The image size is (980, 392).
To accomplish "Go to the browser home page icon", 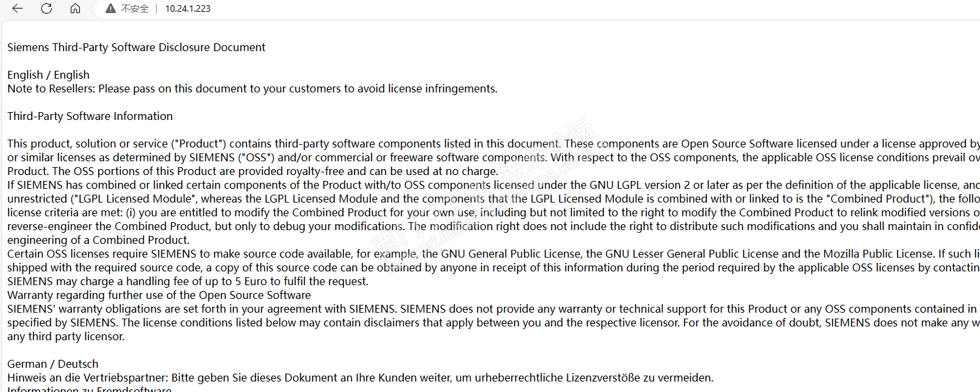I will 75,9.
